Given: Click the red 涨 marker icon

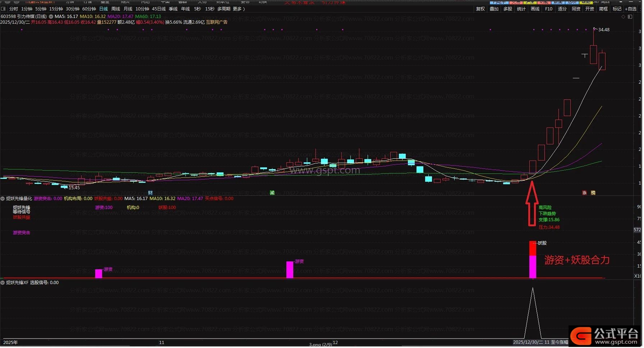Looking at the screenshot, I should point(584,193).
